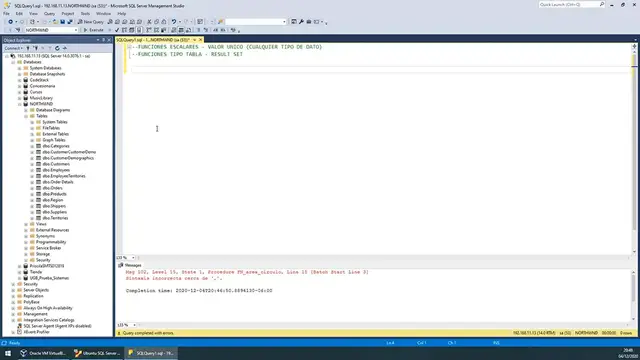This screenshot has width=640, height=360.
Task: Click the FUNCIONES TIPO TABLA comment line
Action: [x=187, y=54]
